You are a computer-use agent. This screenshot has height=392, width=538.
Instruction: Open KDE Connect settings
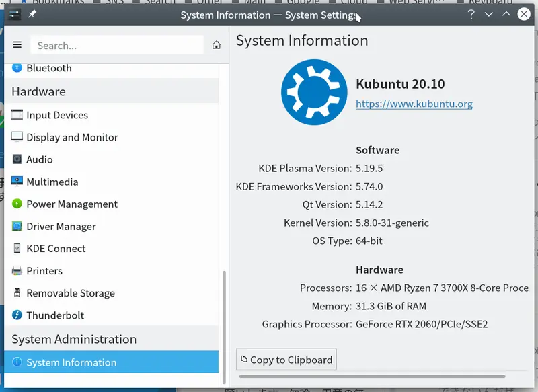coord(111,249)
